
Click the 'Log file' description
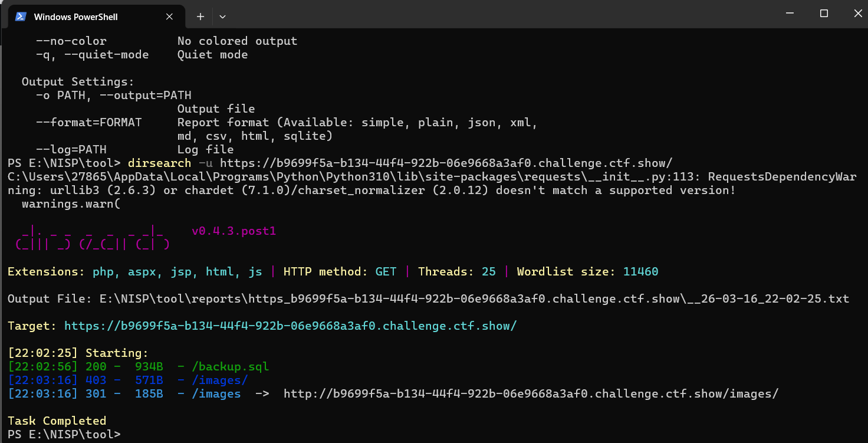pos(205,149)
